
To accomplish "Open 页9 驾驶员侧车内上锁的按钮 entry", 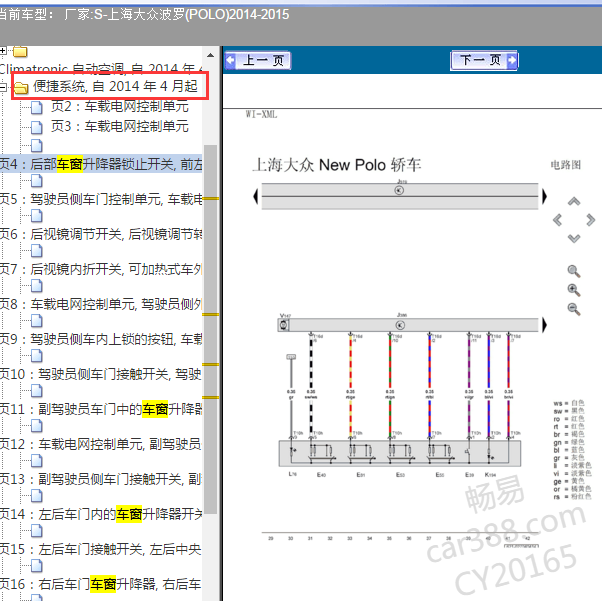I will click(x=101, y=339).
